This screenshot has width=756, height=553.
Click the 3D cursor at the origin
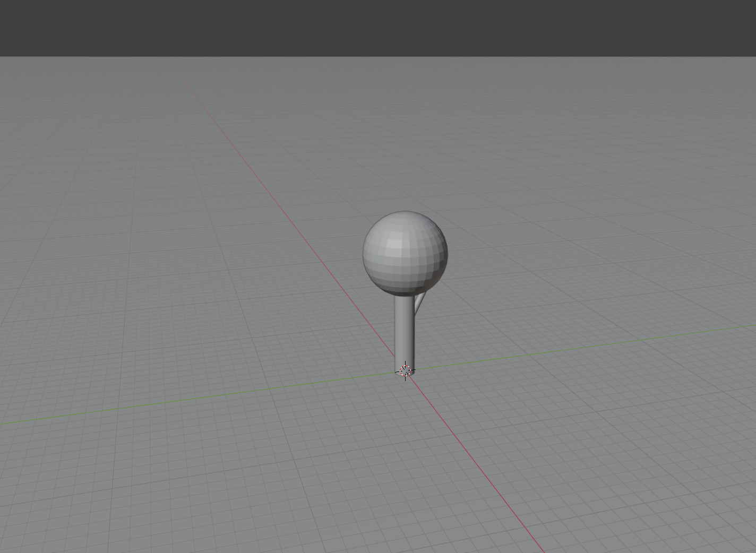pos(405,371)
